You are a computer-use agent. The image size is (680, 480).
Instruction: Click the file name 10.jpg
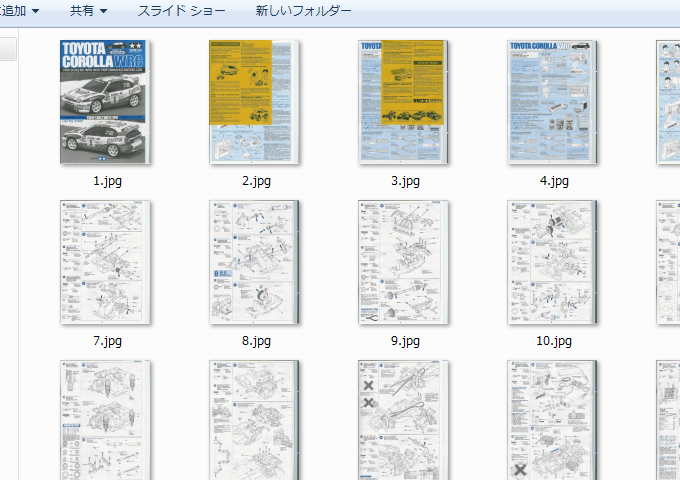tap(554, 341)
